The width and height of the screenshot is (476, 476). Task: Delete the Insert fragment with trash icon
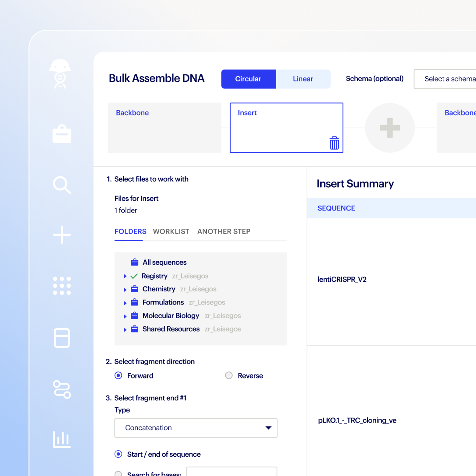coord(334,143)
